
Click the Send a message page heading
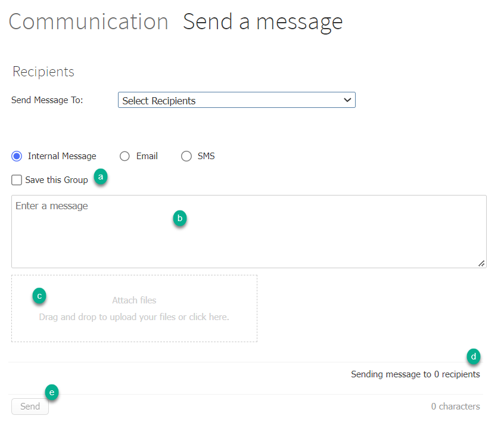[263, 21]
